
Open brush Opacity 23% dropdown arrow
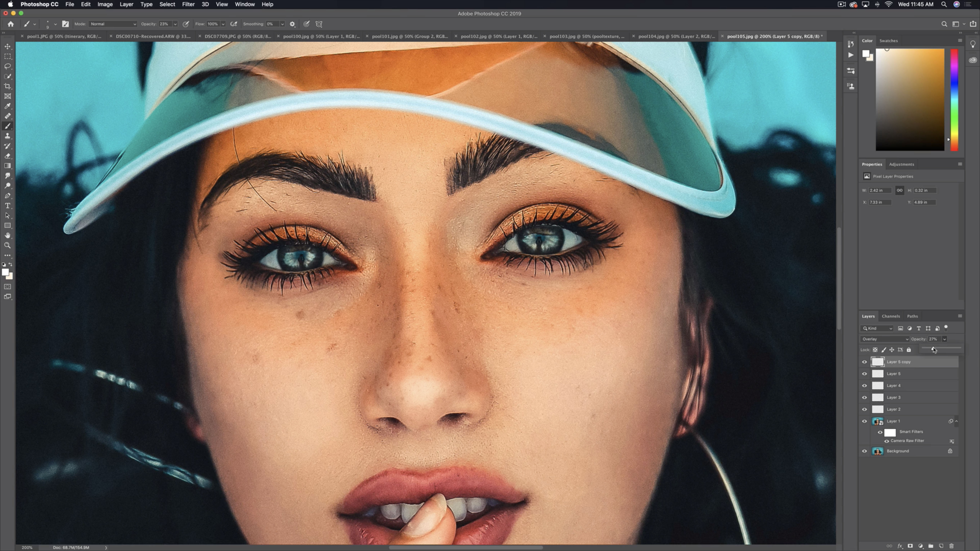pyautogui.click(x=175, y=24)
